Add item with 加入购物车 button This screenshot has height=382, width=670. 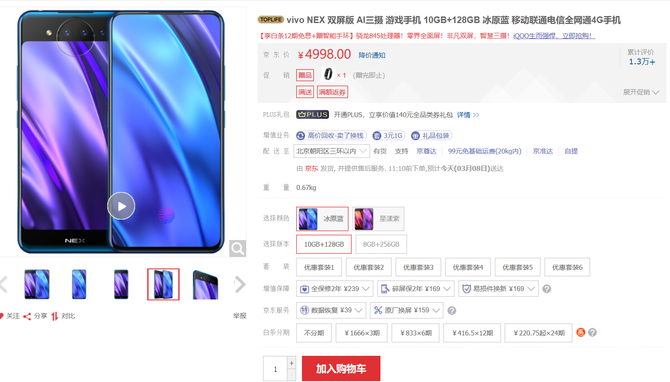point(341,368)
